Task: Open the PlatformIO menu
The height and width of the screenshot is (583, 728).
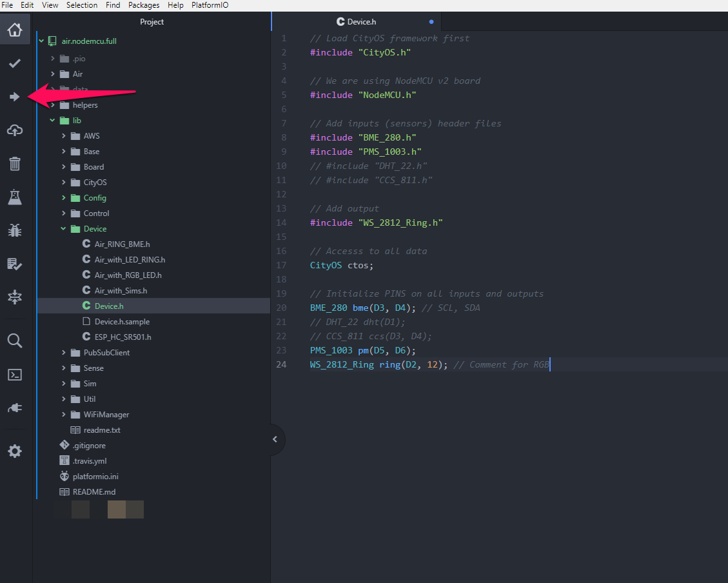Action: [210, 5]
